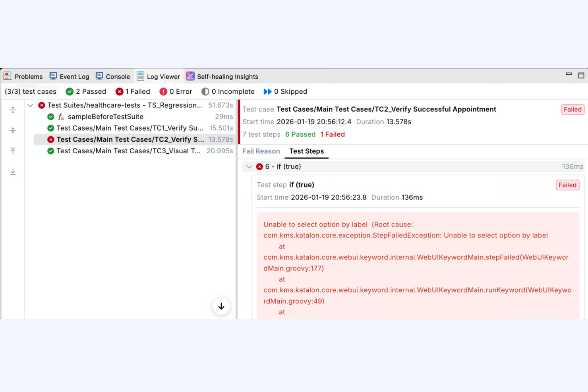Collapse the failed step 6 if (true) chevron
The image size is (588, 392).
click(249, 167)
